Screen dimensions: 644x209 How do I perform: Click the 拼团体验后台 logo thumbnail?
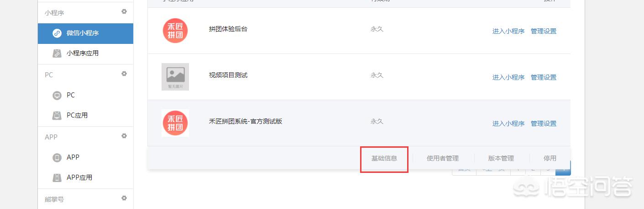(175, 31)
